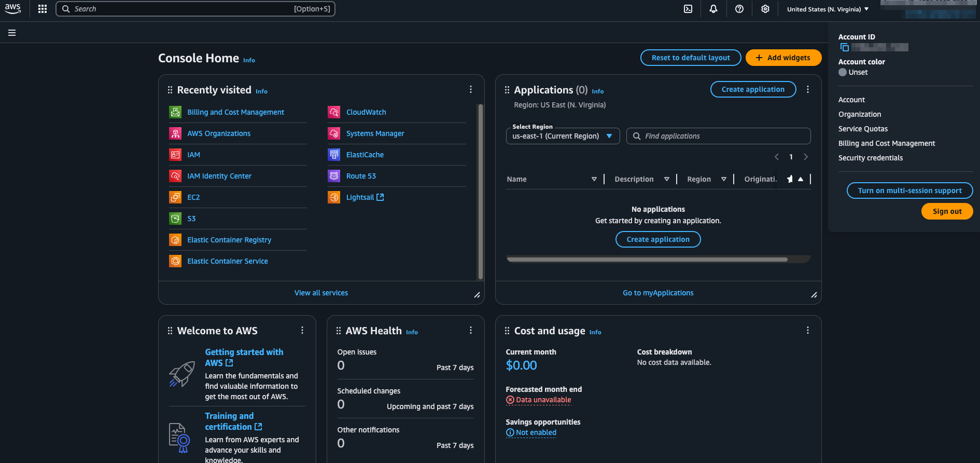Click Info link next to AWS Health
Image resolution: width=980 pixels, height=463 pixels.
pyautogui.click(x=412, y=332)
